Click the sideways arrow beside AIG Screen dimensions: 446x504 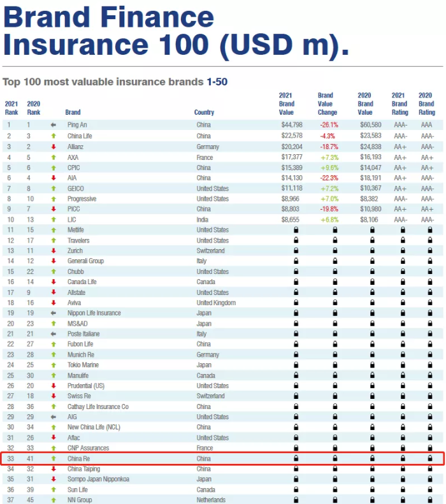(54, 417)
